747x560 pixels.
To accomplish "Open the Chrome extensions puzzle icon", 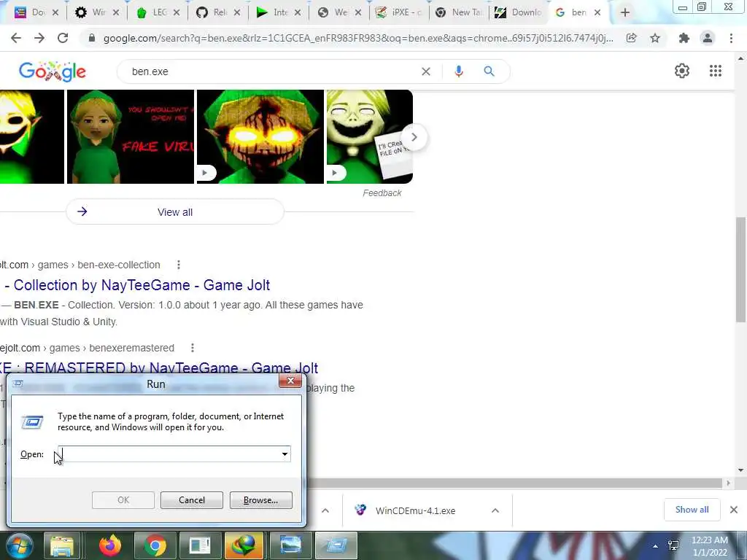I will [x=684, y=38].
